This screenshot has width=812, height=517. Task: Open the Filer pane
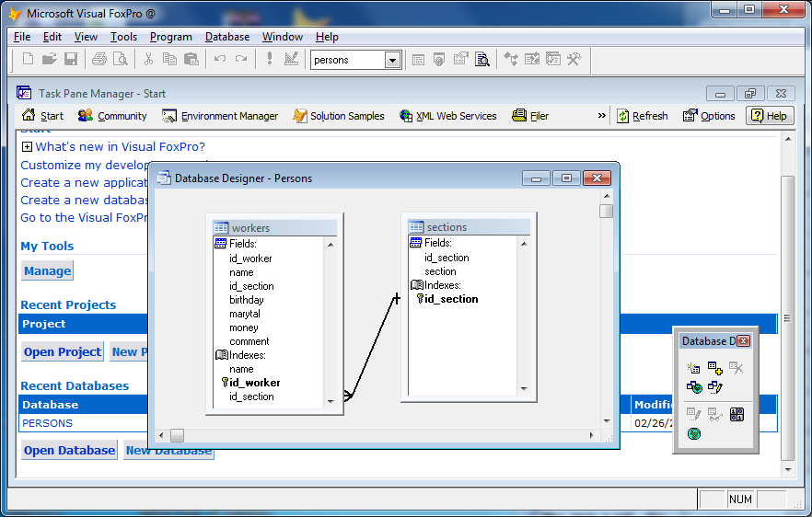[530, 115]
